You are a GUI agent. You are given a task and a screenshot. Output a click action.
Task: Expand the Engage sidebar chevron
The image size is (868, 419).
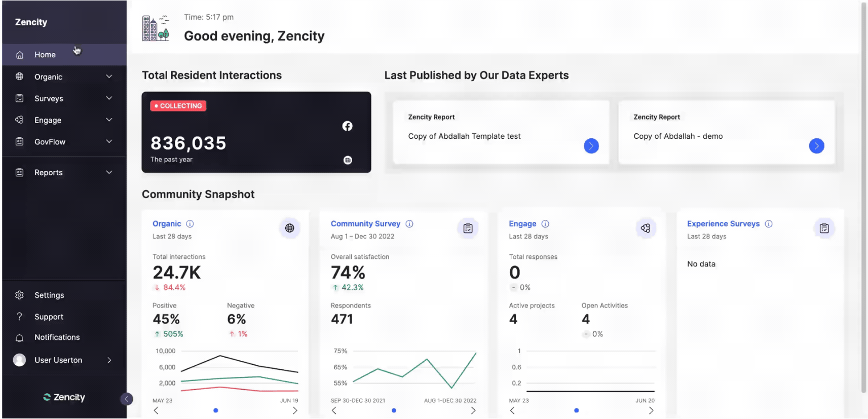[109, 120]
